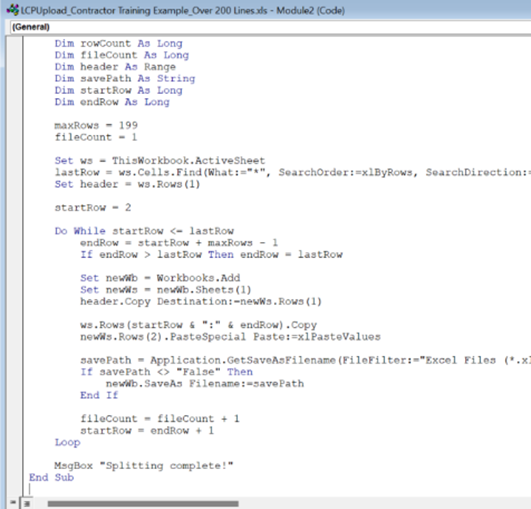Screen dimensions: 531x509
Task: Place cursor on 'Dim rowCount As Long' line
Action: click(x=119, y=44)
